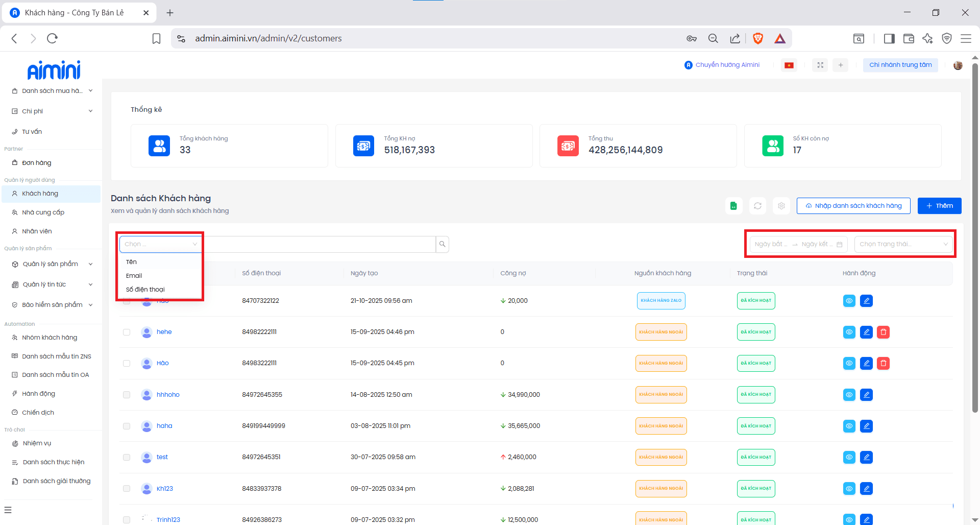View details of customer test
This screenshot has width=980, height=525.
(x=849, y=458)
